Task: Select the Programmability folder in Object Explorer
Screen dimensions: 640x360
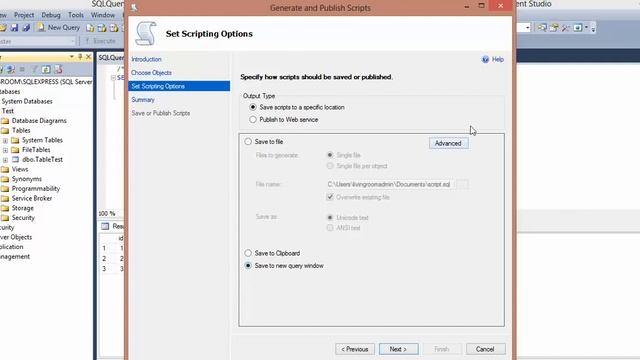Action: coord(36,189)
